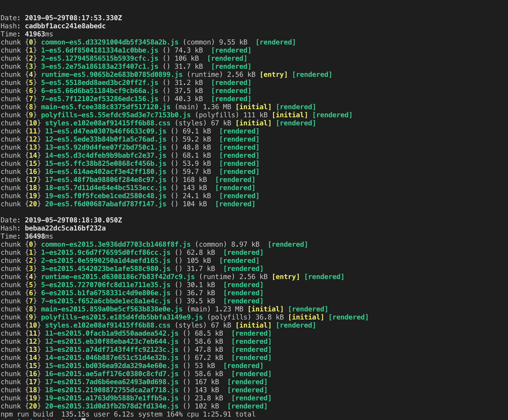Image resolution: width=508 pixels, height=420 pixels.
Task: Click the hash cadbbf1acc241e8abedc
Action: pos(65,26)
